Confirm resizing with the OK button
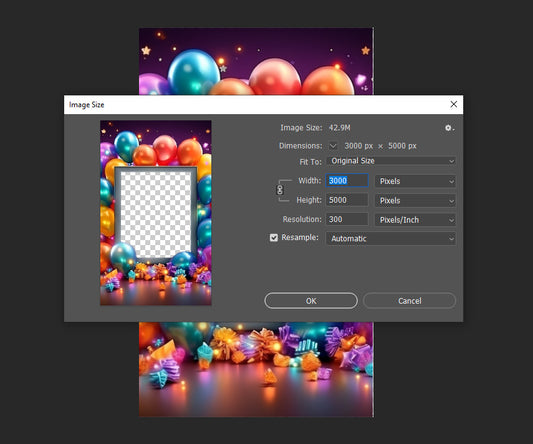This screenshot has height=444, width=533. pyautogui.click(x=311, y=301)
